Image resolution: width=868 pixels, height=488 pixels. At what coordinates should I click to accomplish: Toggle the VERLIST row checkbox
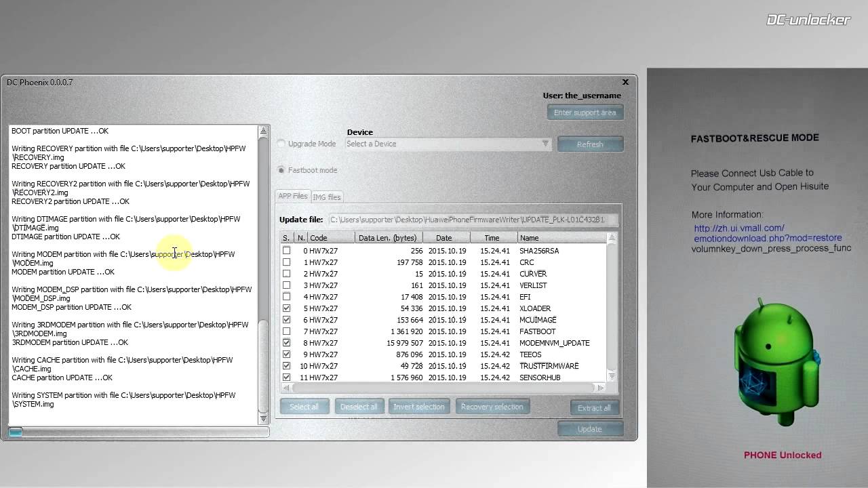click(286, 285)
